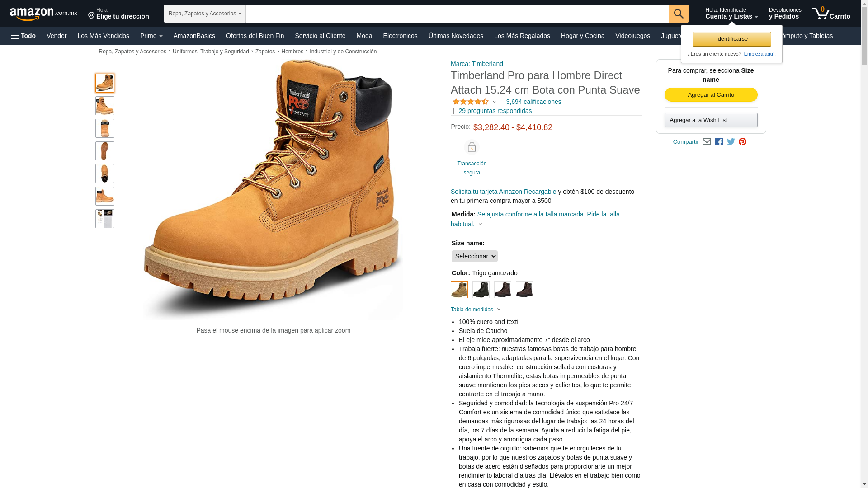Click the search magnifier button
This screenshot has width=868, height=488.
(x=679, y=14)
